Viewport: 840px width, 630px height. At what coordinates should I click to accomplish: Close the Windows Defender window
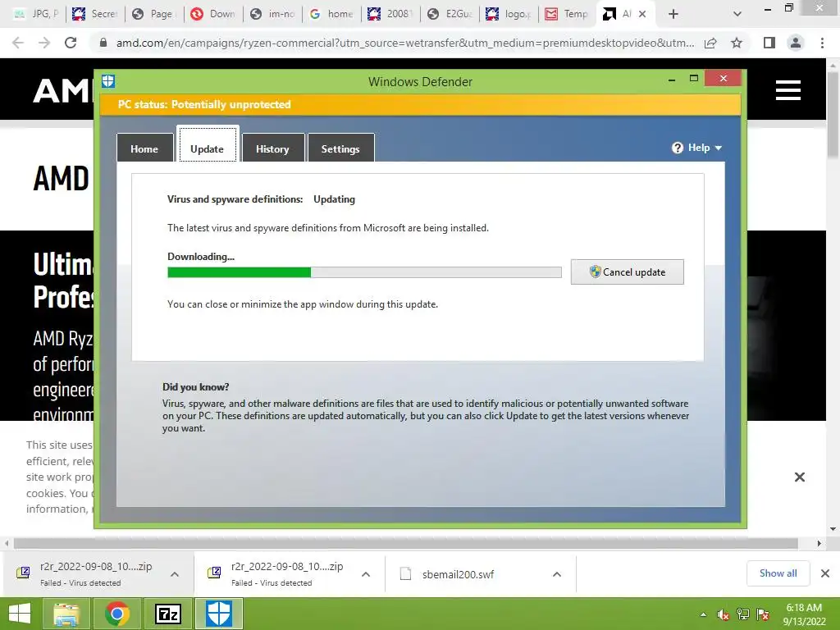pos(724,79)
